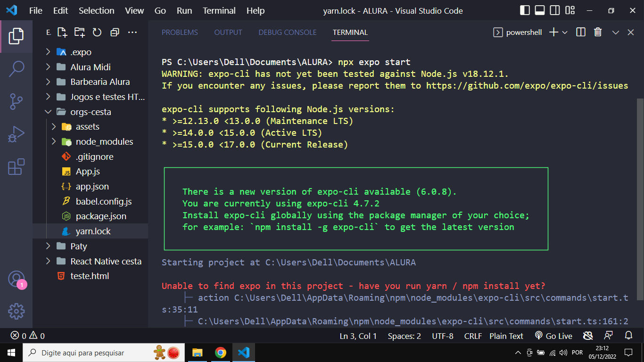Click Plain Text language mode
The height and width of the screenshot is (362, 644).
click(506, 336)
